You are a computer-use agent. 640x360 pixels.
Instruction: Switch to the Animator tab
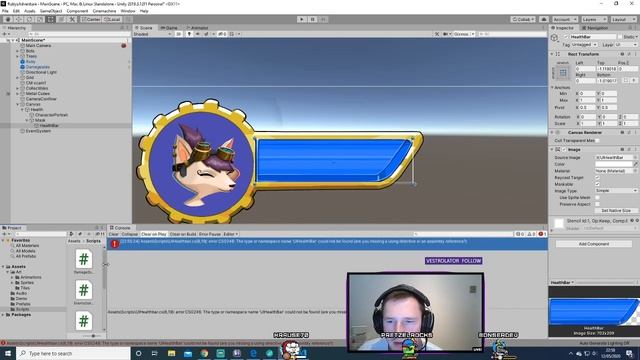click(198, 28)
